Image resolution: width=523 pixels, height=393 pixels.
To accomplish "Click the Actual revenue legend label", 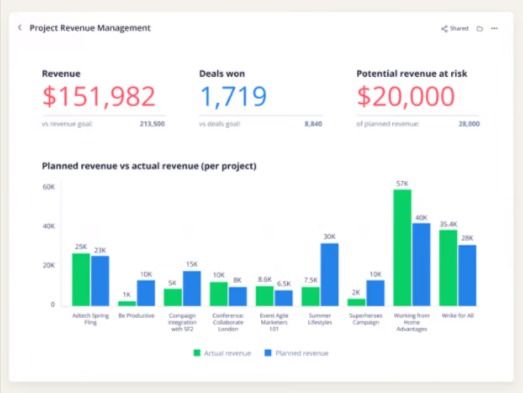I will click(x=227, y=353).
